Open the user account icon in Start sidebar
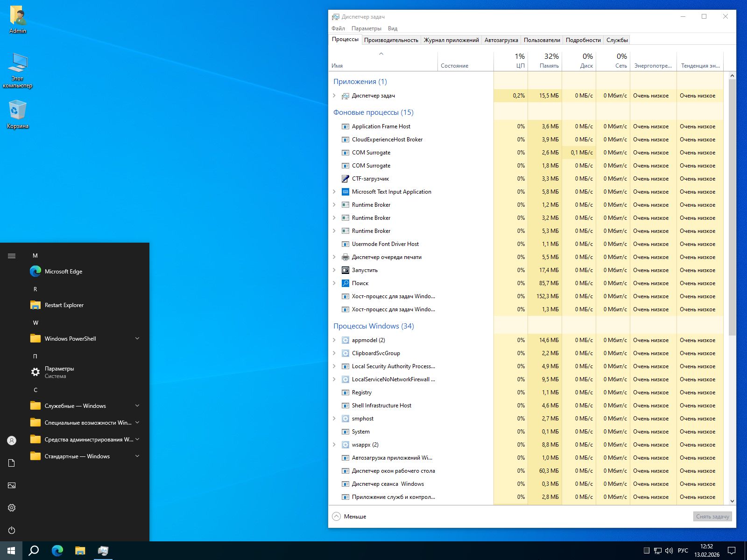This screenshot has height=560, width=747. click(x=12, y=441)
